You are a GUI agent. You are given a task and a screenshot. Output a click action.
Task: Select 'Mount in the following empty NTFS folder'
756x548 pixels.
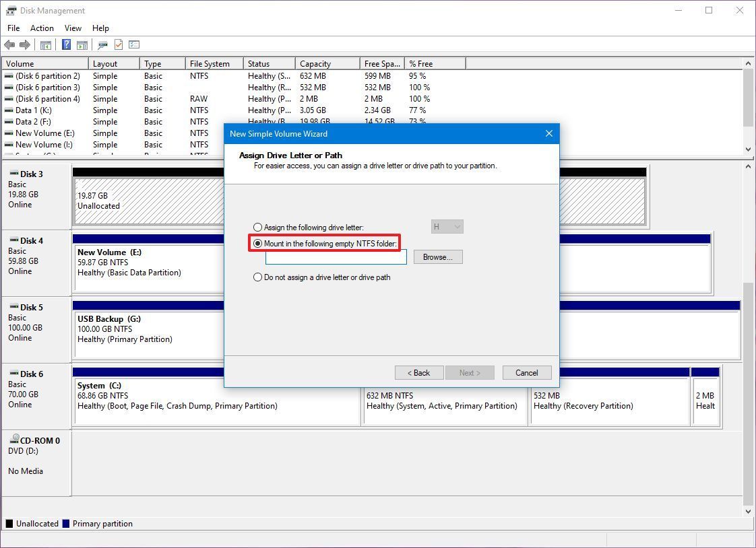pos(258,244)
